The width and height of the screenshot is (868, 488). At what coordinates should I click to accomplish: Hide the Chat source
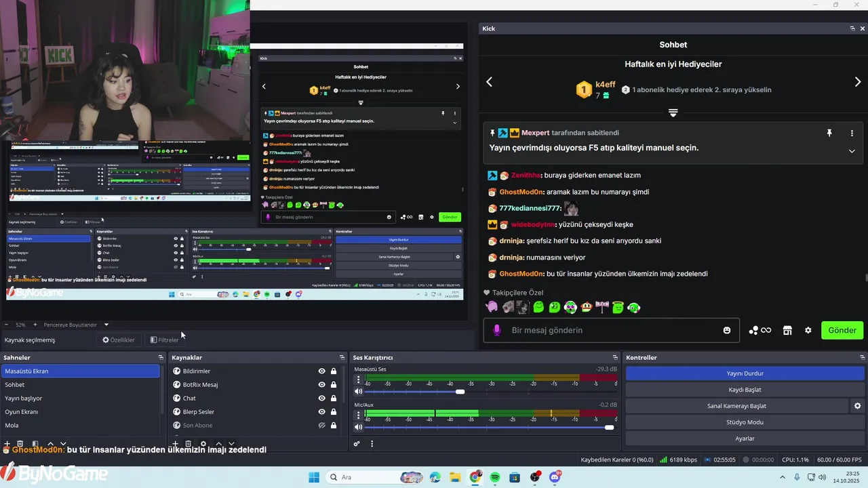point(322,398)
